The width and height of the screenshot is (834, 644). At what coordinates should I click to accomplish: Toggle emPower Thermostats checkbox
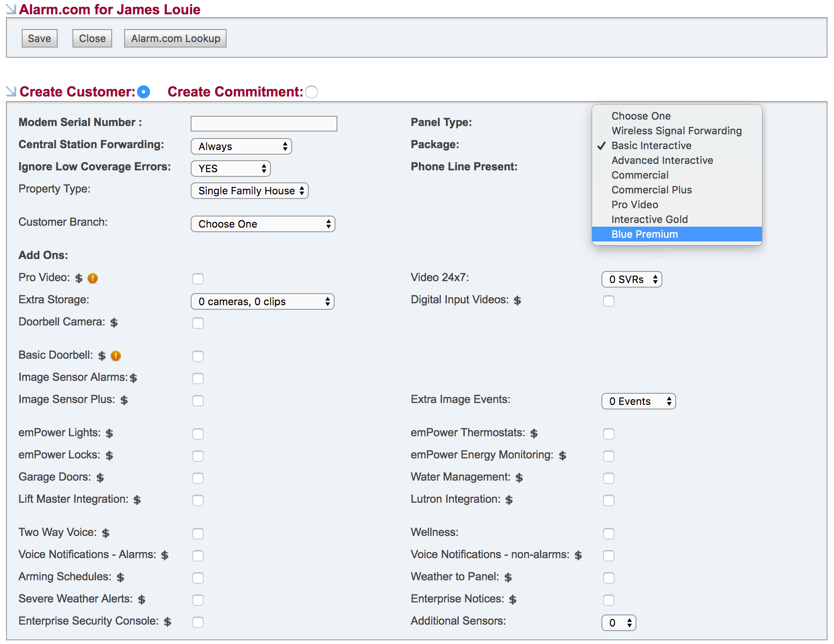[x=609, y=434]
